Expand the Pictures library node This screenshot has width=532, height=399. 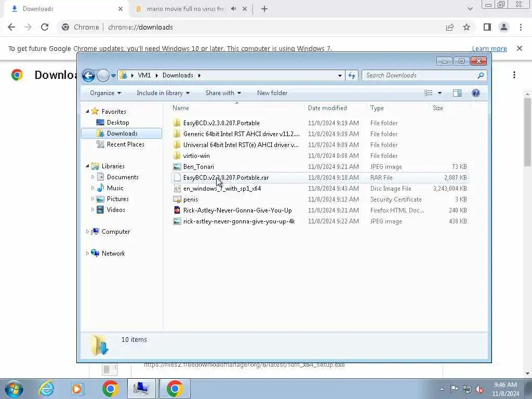[x=92, y=199]
